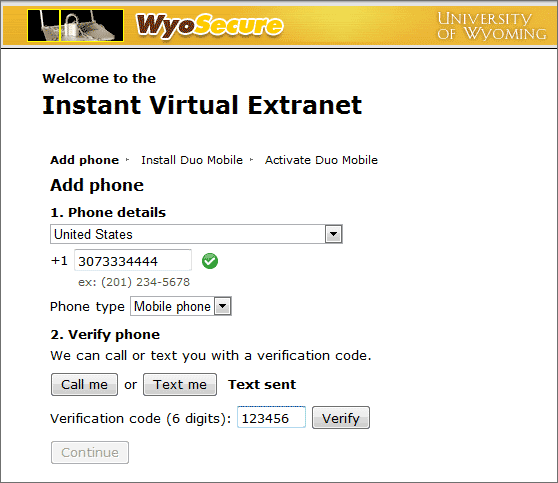Click the 'Welcome to the' text
Viewport: 558px width, 483px height.
pyautogui.click(x=99, y=78)
